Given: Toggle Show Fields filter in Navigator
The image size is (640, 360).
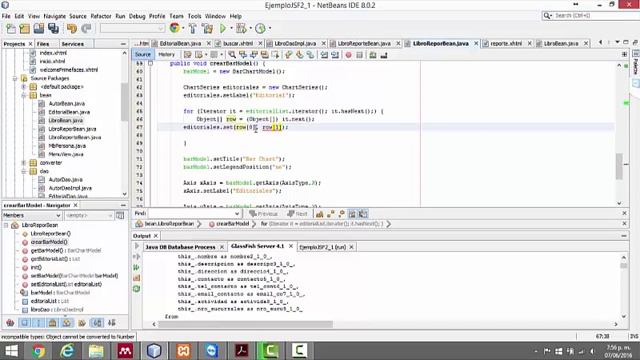Looking at the screenshot, I should click(x=24, y=323).
